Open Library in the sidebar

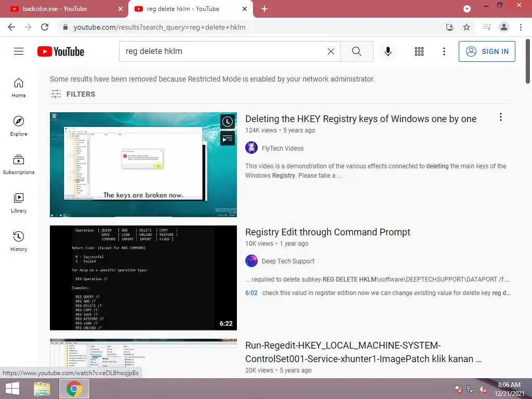click(19, 203)
